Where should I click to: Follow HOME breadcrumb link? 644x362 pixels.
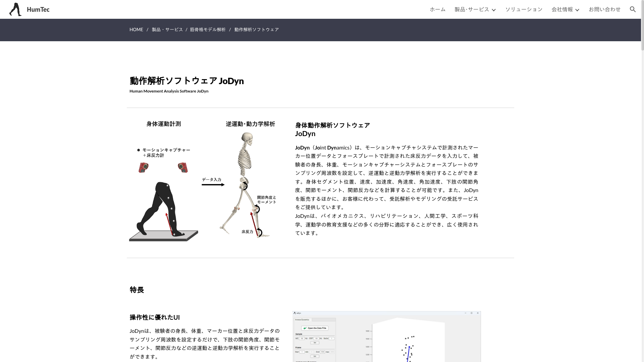136,29
